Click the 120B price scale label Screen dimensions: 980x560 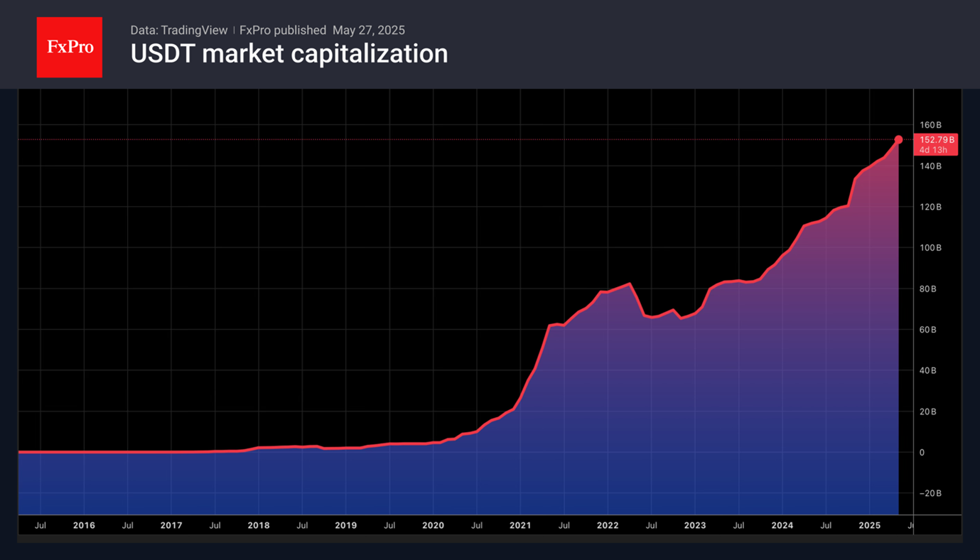click(x=930, y=208)
